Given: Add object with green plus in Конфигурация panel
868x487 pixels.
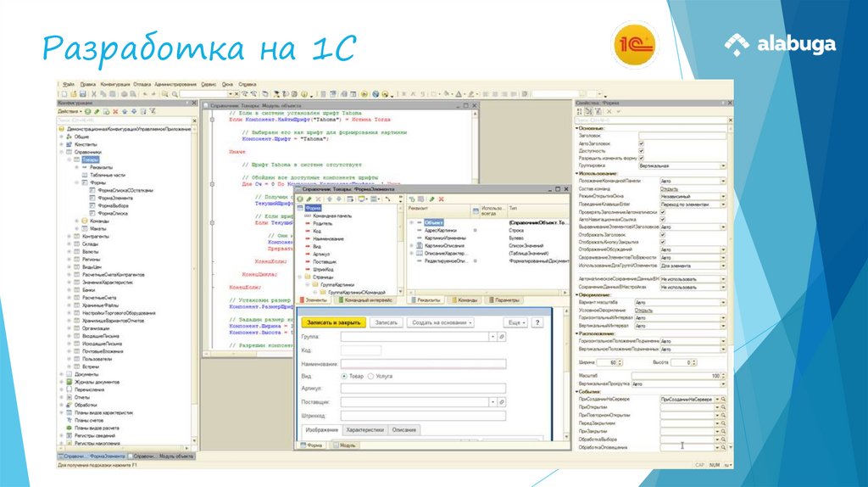Looking at the screenshot, I should [x=88, y=111].
